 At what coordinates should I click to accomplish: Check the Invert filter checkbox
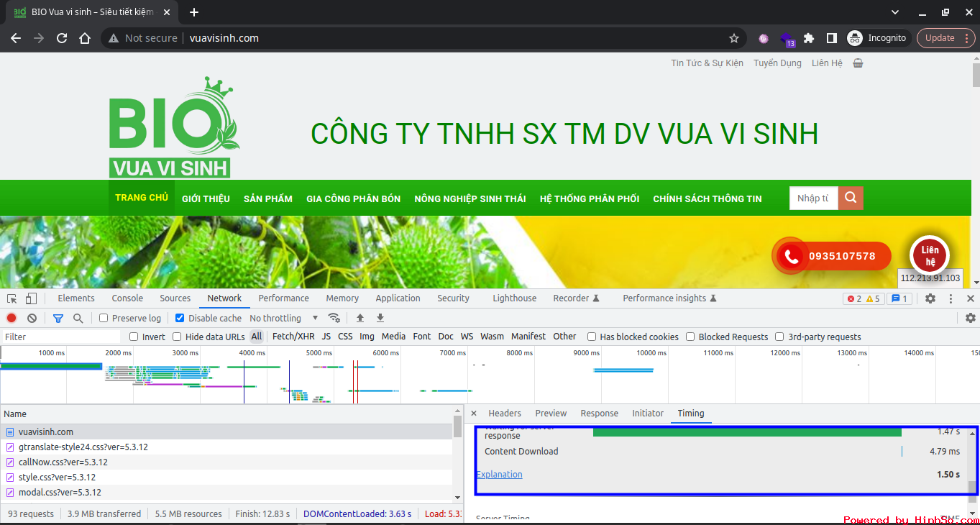pos(134,337)
